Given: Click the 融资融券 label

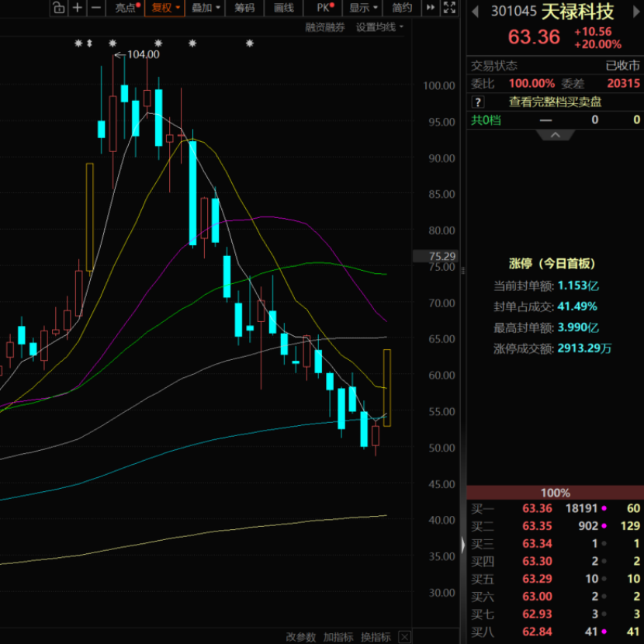Looking at the screenshot, I should (x=325, y=27).
